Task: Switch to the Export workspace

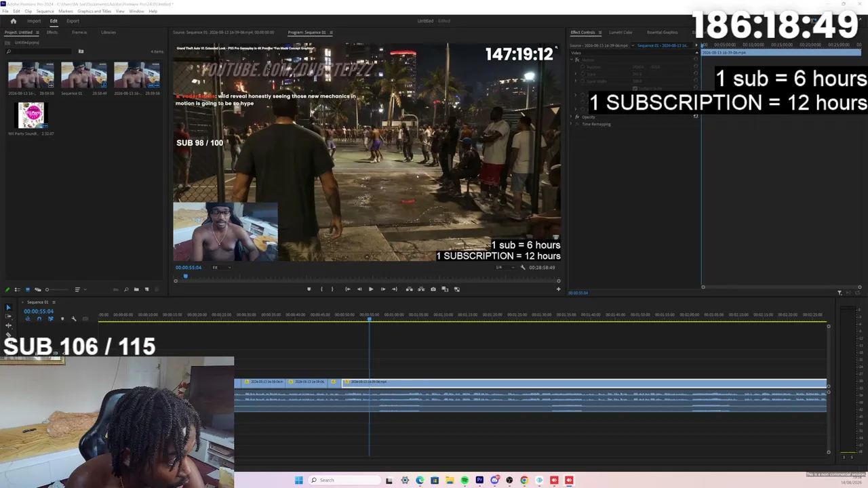Action: point(73,21)
